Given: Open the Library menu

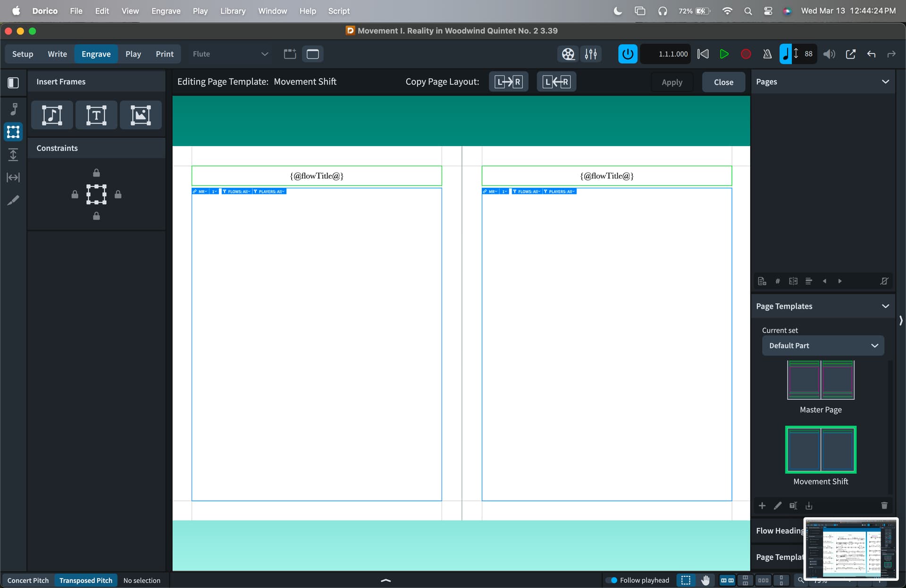Looking at the screenshot, I should [x=233, y=11].
